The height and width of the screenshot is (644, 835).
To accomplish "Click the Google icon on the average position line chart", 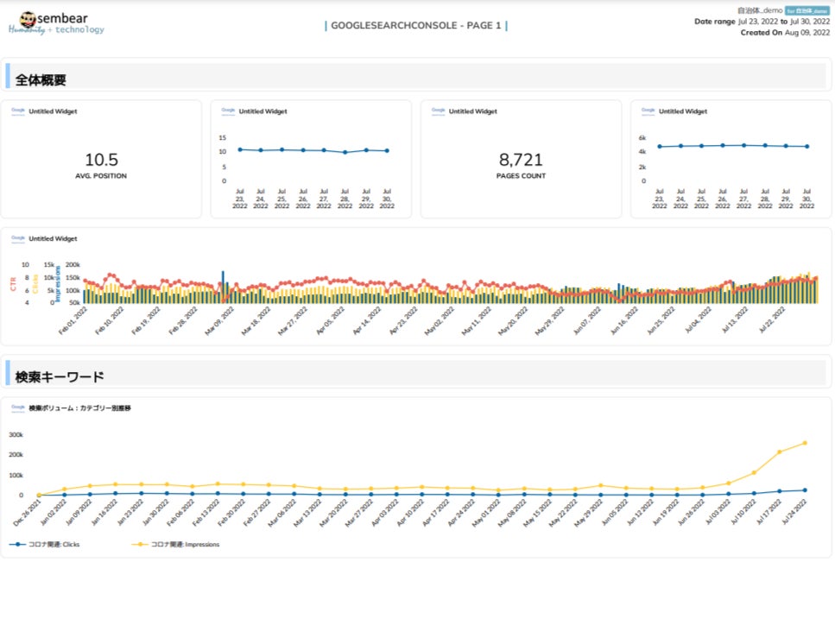I will point(228,110).
